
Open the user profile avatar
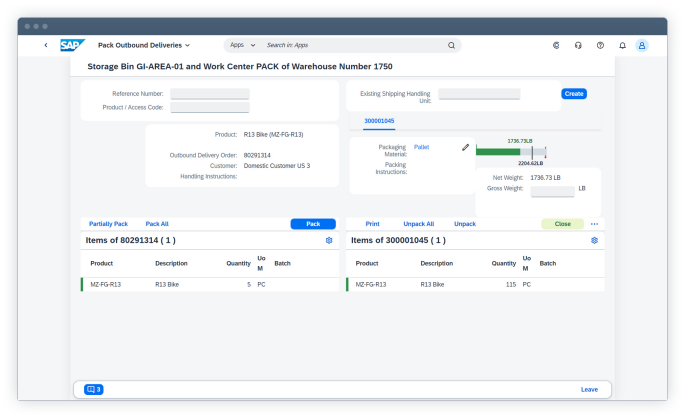pos(642,45)
